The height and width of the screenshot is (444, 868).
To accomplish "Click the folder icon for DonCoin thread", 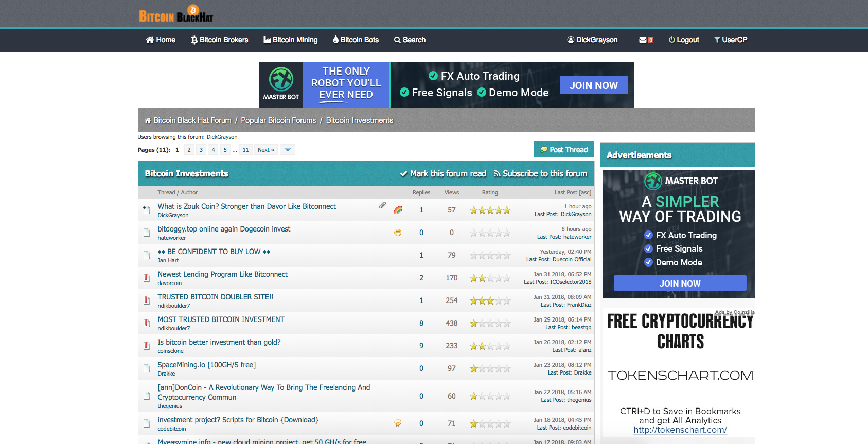I will point(147,396).
